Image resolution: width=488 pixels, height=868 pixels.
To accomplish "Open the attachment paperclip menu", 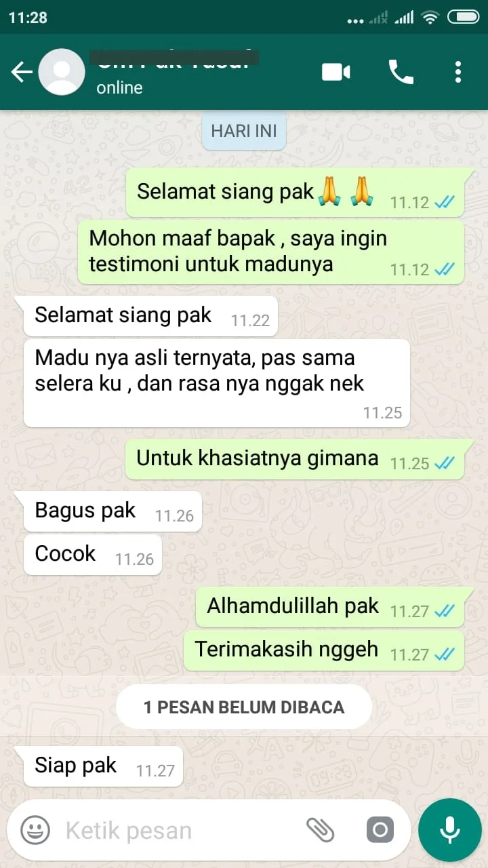I will pos(320,829).
